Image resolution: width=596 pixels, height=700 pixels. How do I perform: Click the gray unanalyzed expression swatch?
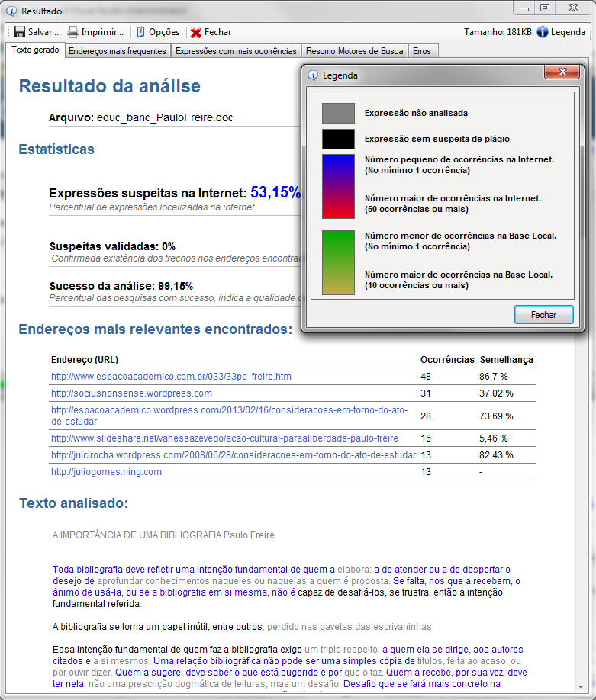pyautogui.click(x=338, y=113)
